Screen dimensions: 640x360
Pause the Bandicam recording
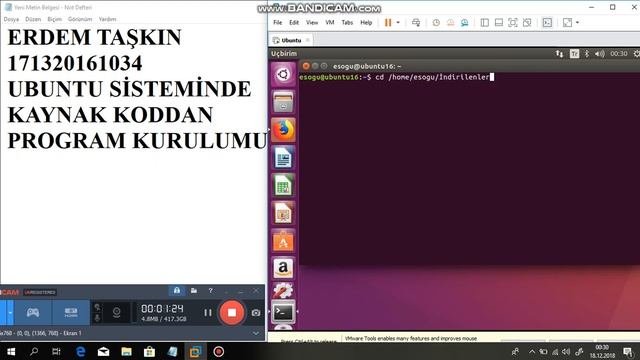208,313
